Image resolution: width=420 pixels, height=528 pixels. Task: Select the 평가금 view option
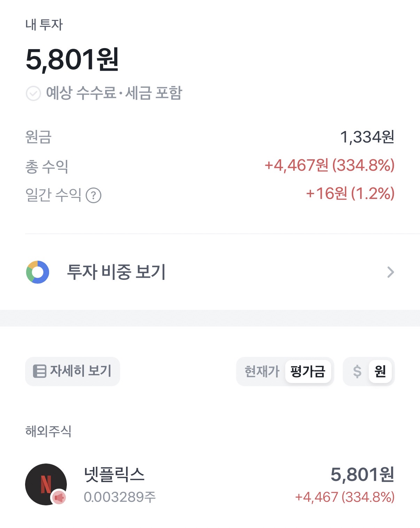(x=308, y=372)
